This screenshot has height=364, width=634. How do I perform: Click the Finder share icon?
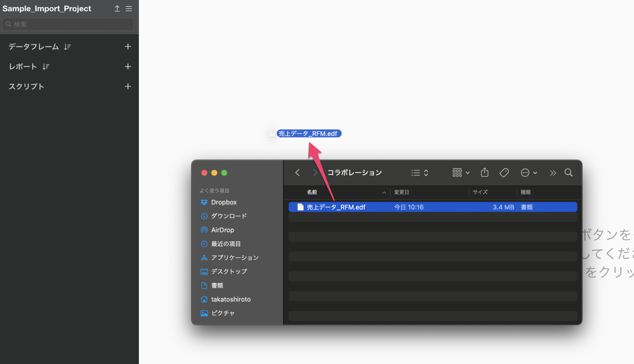485,173
